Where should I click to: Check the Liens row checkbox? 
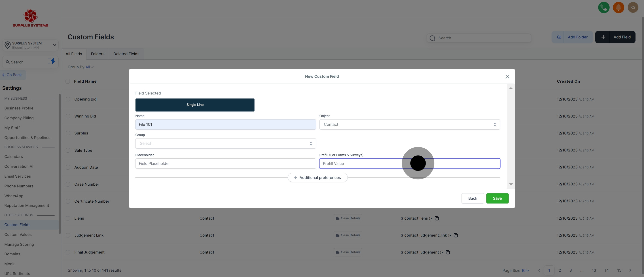point(68,218)
